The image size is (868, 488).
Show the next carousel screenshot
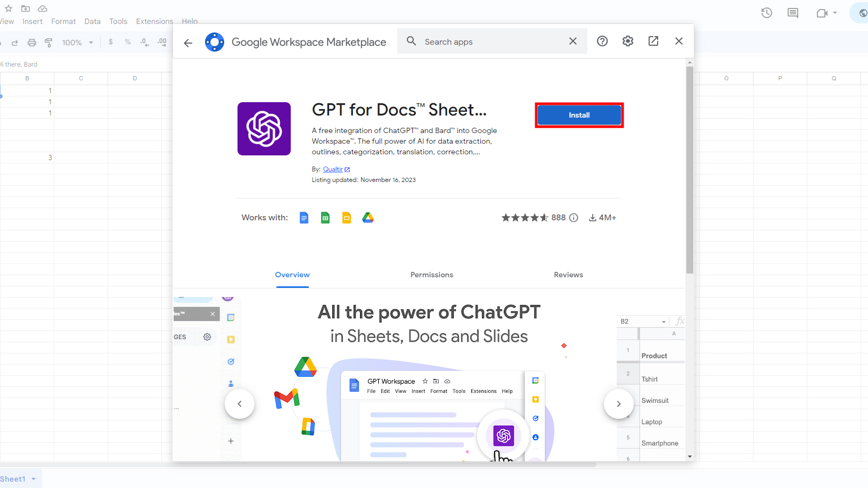pyautogui.click(x=619, y=404)
